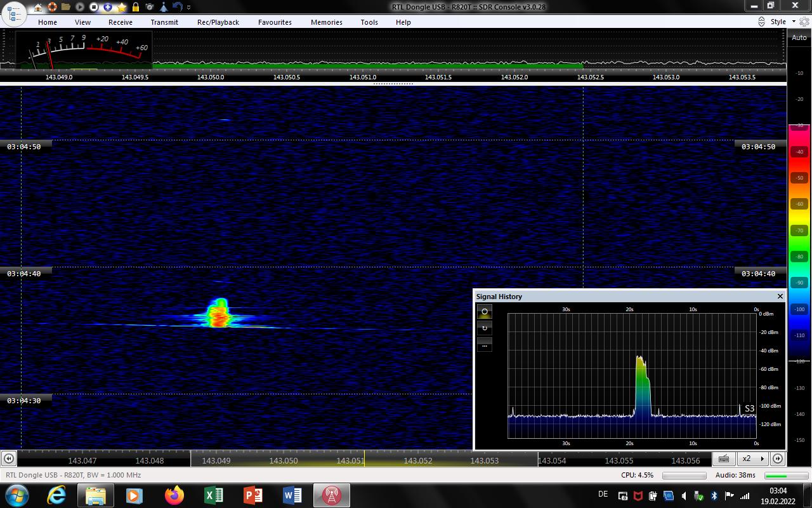Open the application button with tree icon
Viewport: 812px width, 508px height.
[x=13, y=13]
